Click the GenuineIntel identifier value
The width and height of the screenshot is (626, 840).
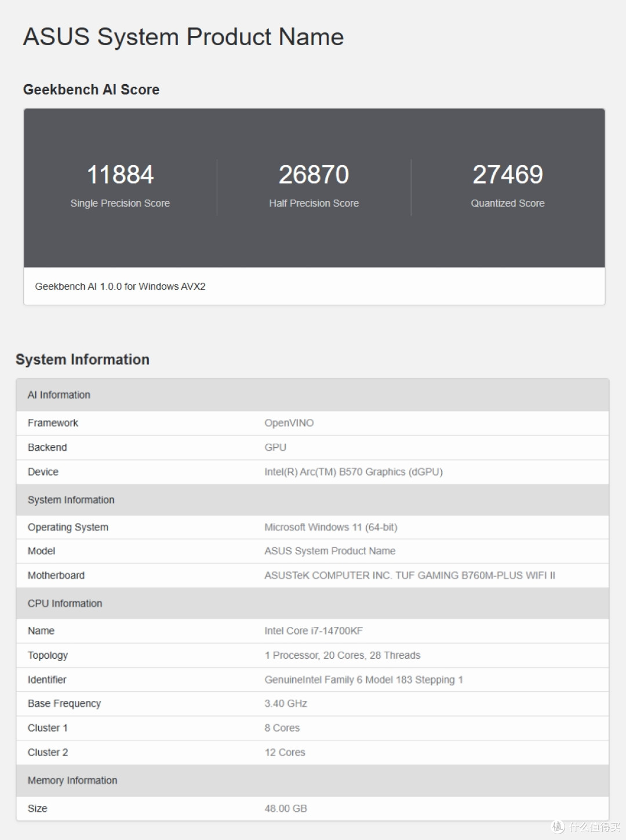(363, 680)
